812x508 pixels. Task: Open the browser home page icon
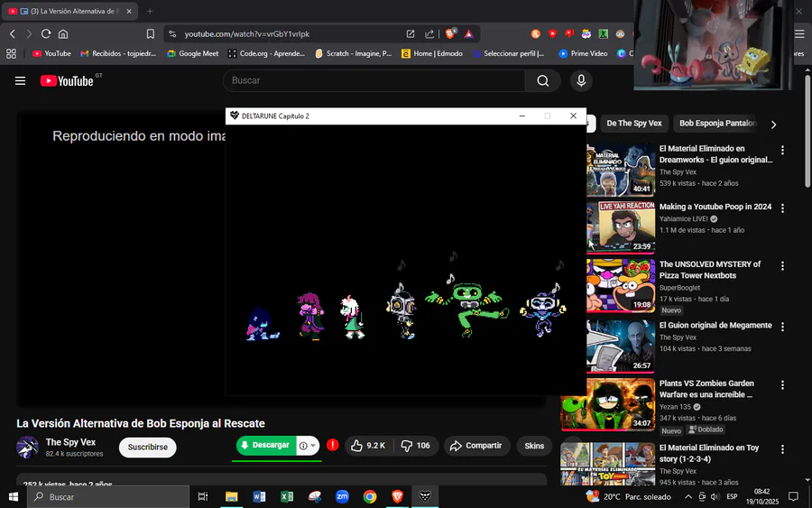(62, 34)
